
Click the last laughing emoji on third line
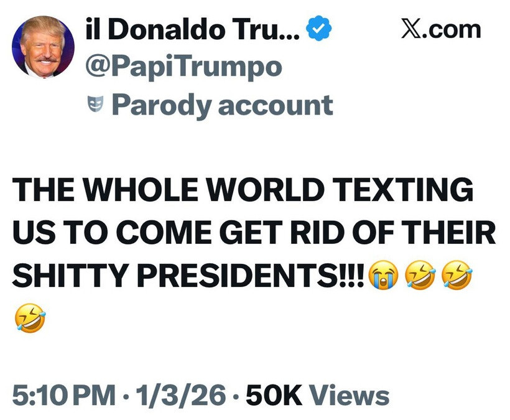click(x=455, y=275)
